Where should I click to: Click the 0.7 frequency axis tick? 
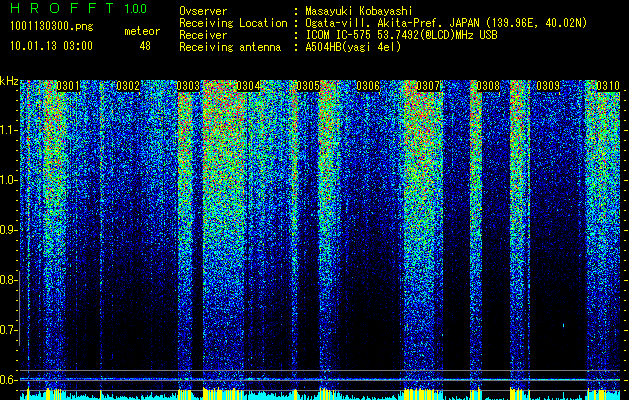[x=8, y=330]
